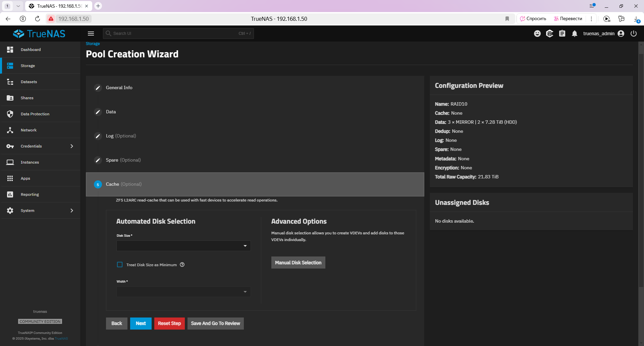
Task: Click the Reporting chart icon
Action: point(10,194)
